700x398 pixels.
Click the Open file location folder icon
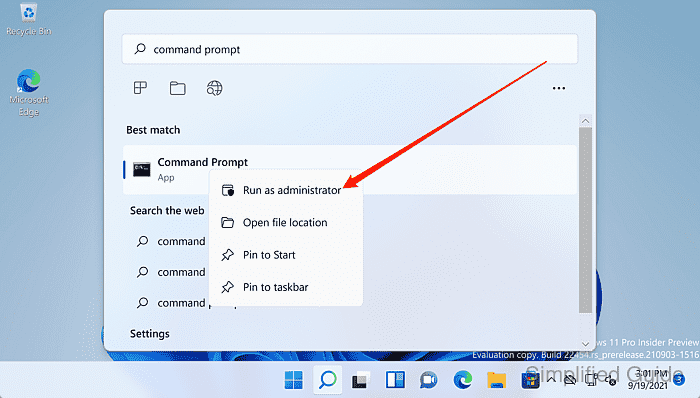click(x=228, y=223)
